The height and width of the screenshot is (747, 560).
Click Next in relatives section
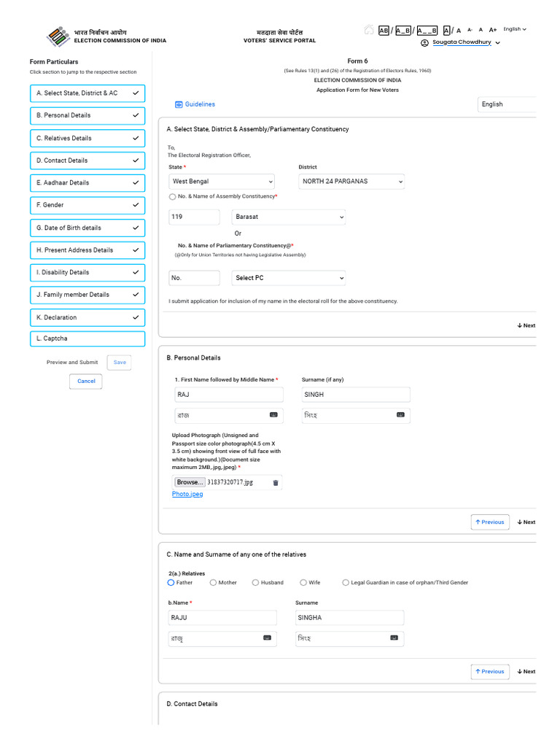[526, 672]
